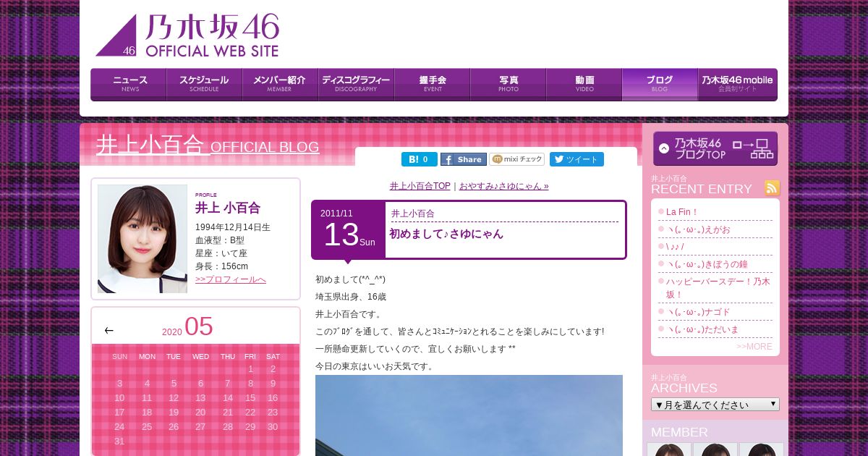This screenshot has width=868, height=456.
Task: Open the スケジュール SCHEDULE menu
Action: coord(204,84)
